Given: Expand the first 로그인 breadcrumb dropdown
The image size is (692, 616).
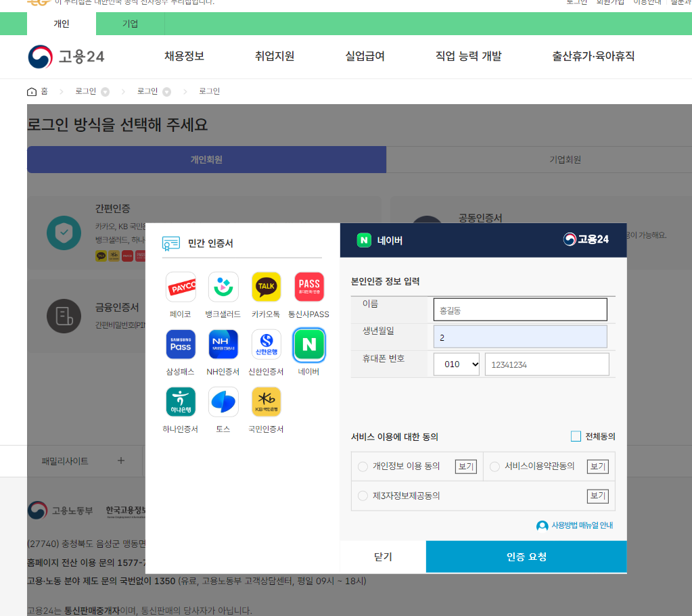Looking at the screenshot, I should pyautogui.click(x=105, y=92).
